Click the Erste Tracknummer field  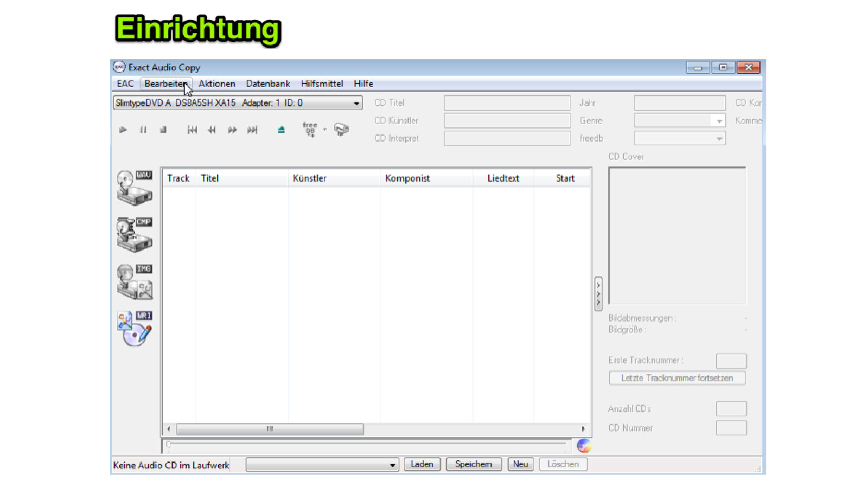731,361
